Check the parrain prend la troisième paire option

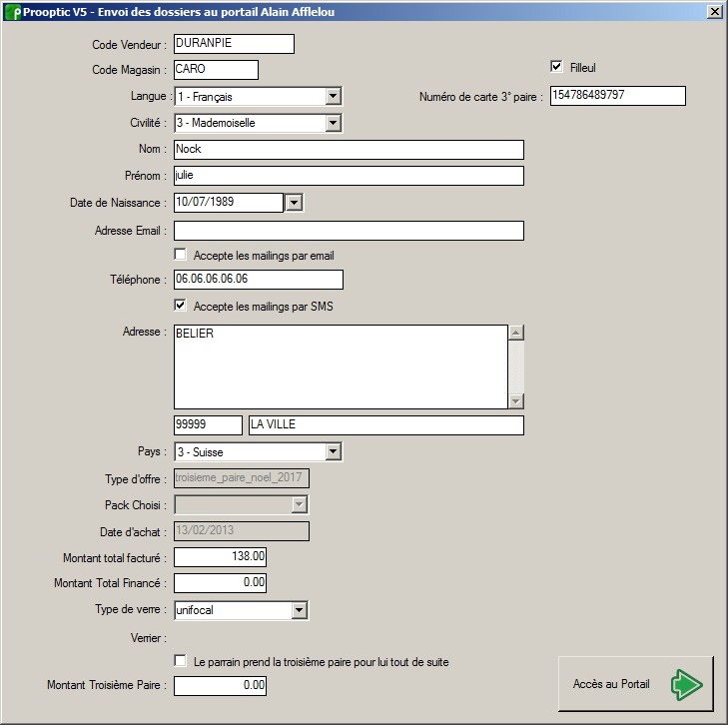180,661
